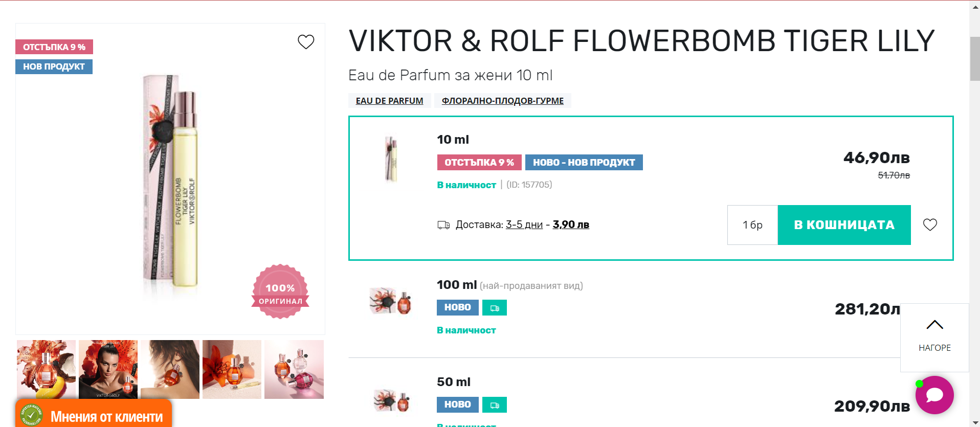Select the 100 ml size option
980x427 pixels.
(456, 285)
